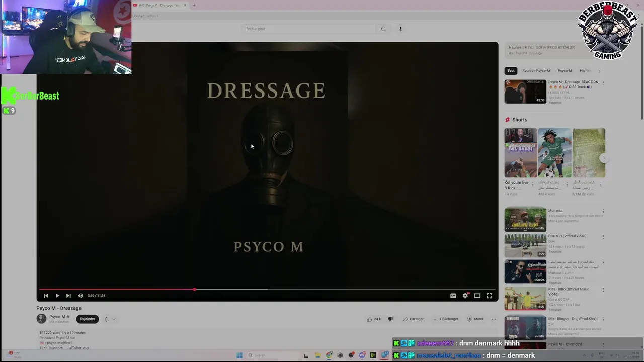Click Shorts section heading

tap(520, 120)
